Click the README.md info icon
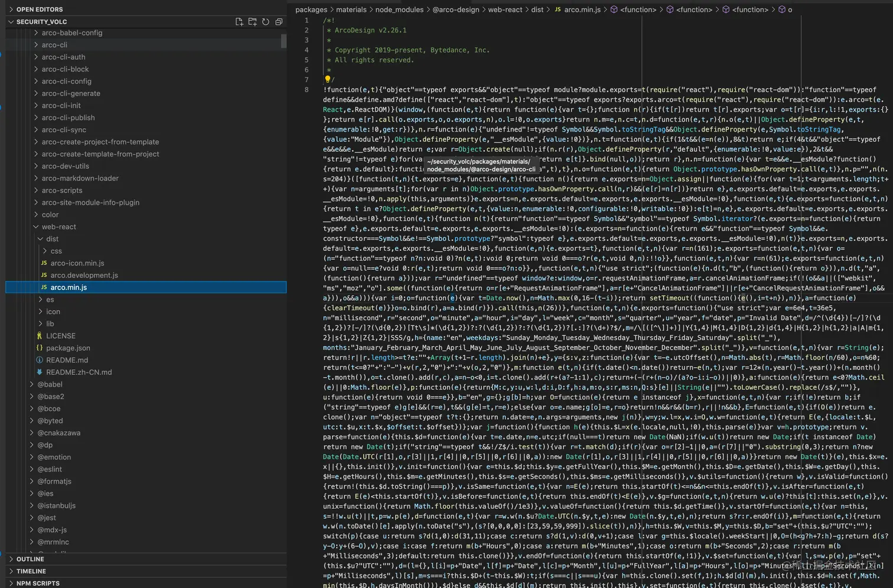Screen dimensions: 893x588 pos(40,360)
